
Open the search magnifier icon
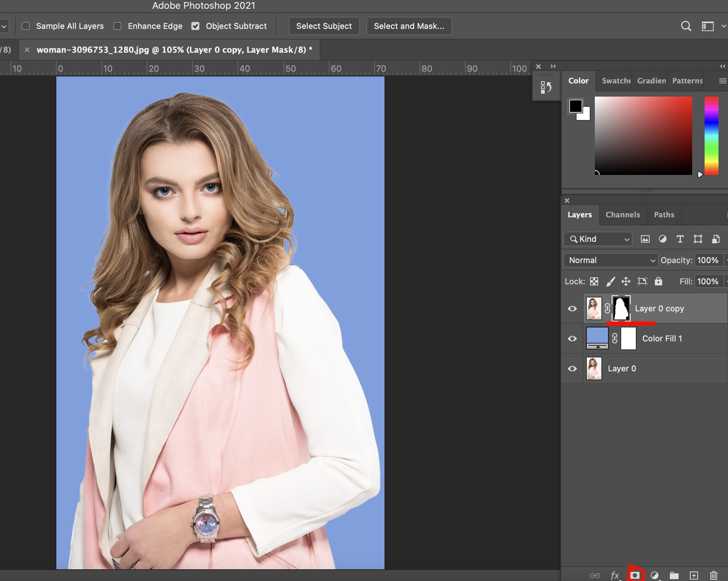coord(686,26)
